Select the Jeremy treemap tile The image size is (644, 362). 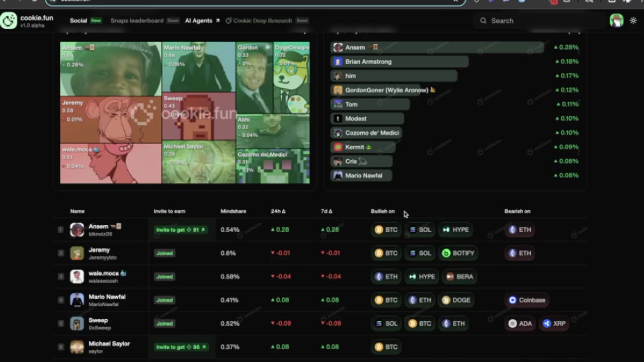click(x=111, y=120)
